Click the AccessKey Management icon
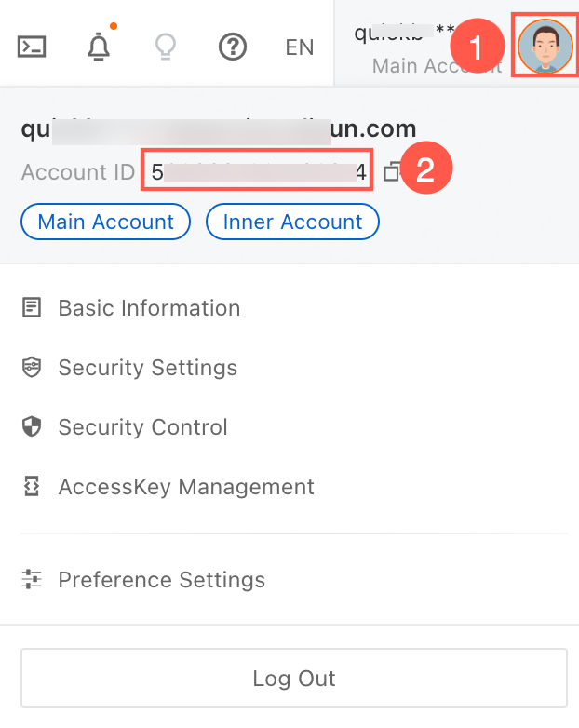Viewport: 579px width, 728px height. point(32,486)
